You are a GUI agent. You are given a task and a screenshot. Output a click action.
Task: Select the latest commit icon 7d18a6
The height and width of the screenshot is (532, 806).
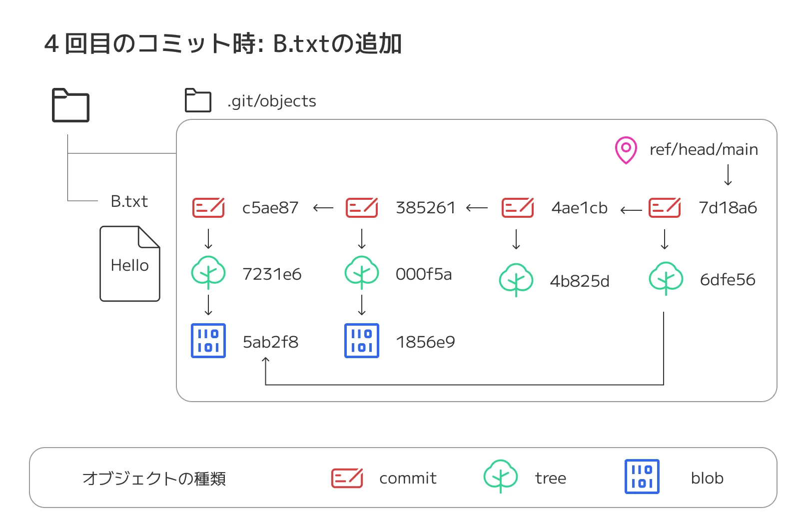(x=664, y=207)
